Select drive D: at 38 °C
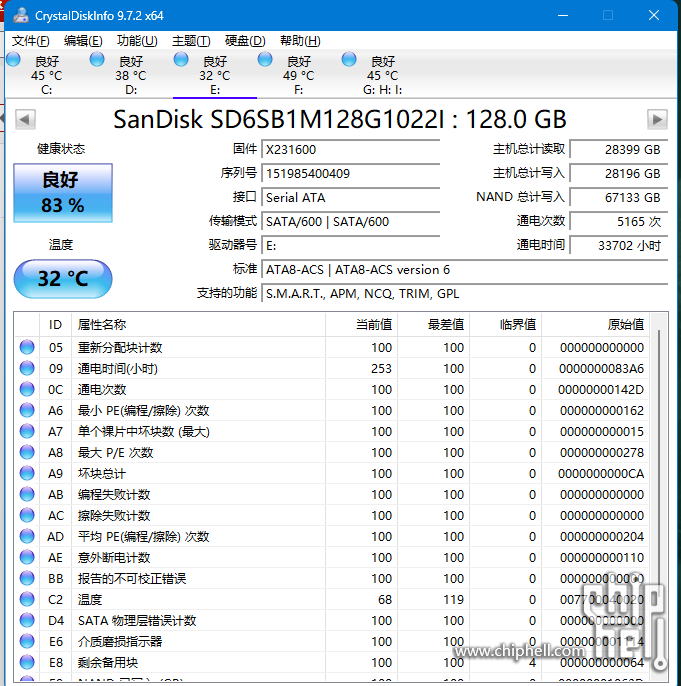681x686 pixels. (x=130, y=75)
